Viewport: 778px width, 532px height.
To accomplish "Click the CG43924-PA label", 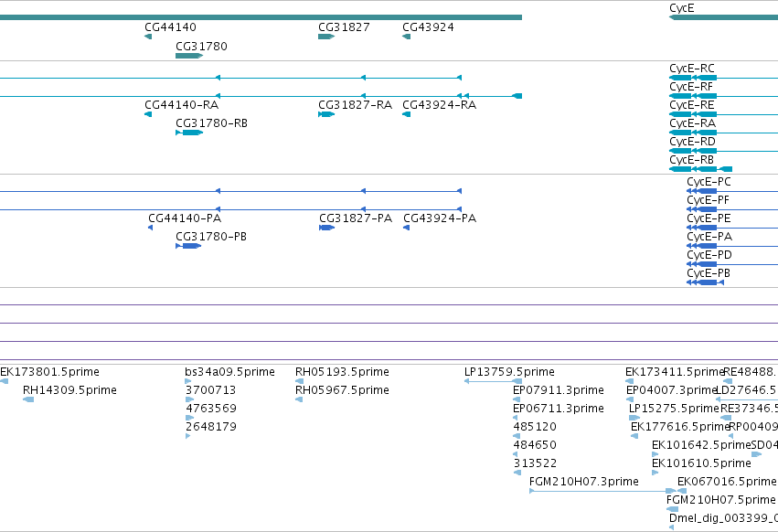I will (440, 218).
